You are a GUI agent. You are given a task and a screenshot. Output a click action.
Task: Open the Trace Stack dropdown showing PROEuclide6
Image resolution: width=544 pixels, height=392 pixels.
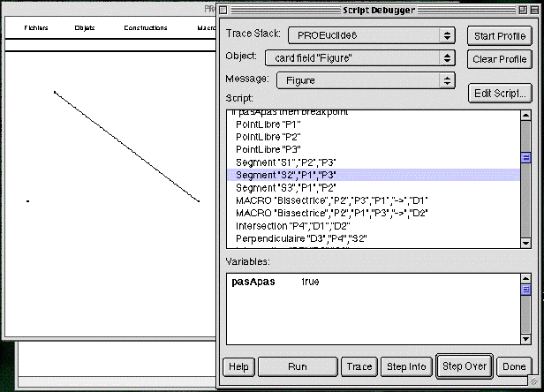point(359,35)
